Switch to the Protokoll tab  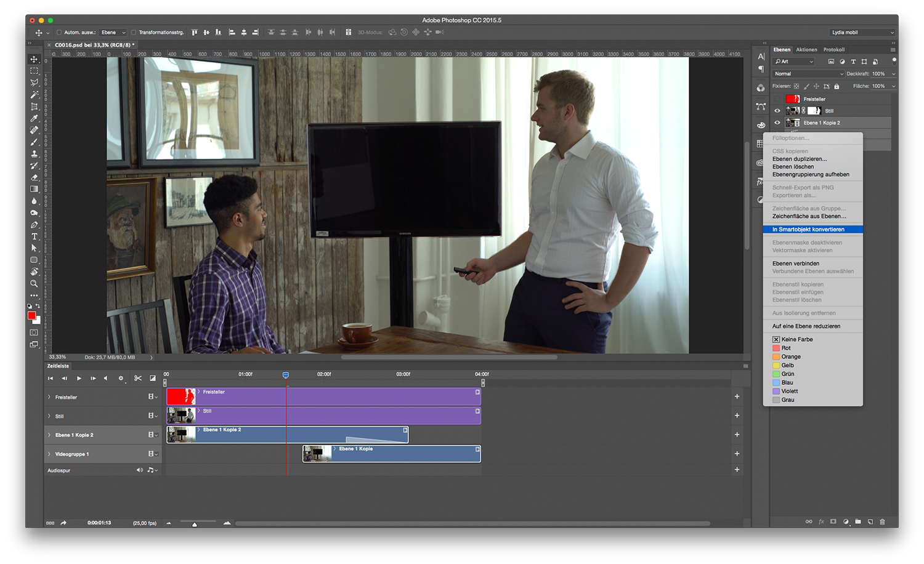(x=833, y=50)
